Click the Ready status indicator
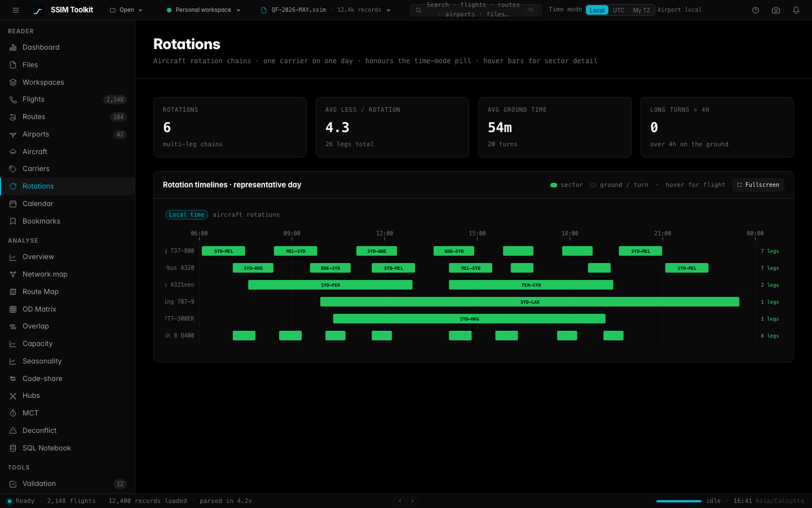Viewport: 812px width, 508px height. [21, 501]
